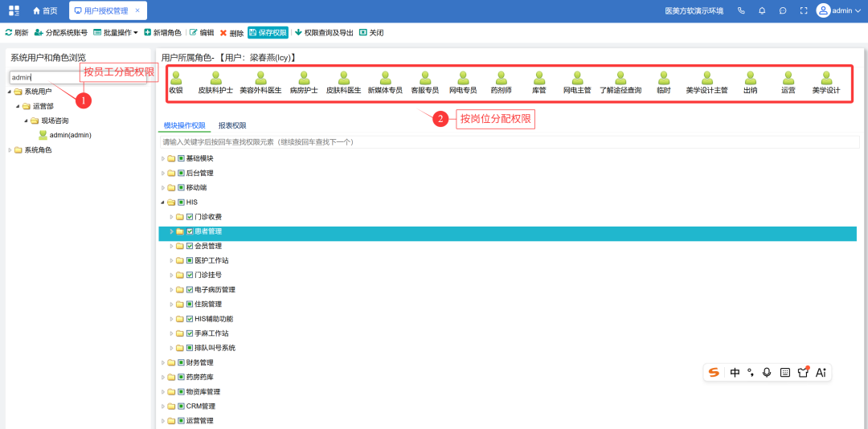This screenshot has width=868, height=429.
Task: Click 权限查询及导出 button
Action: pyautogui.click(x=325, y=33)
